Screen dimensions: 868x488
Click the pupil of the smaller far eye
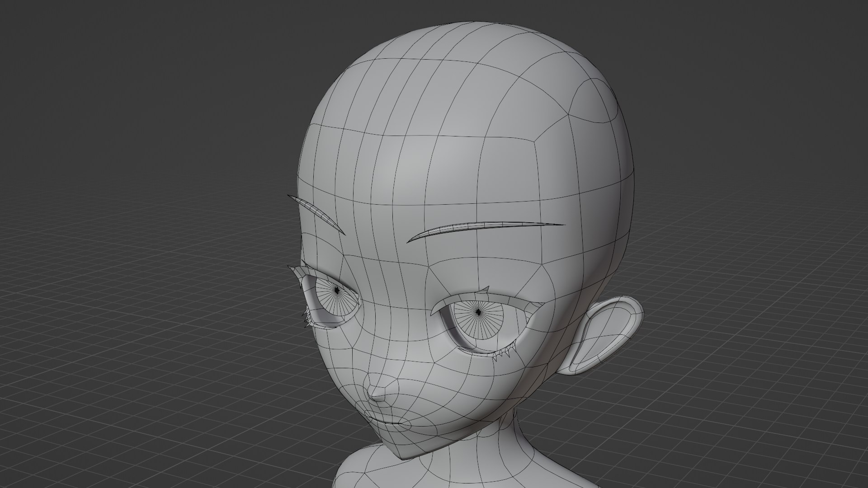coord(337,289)
